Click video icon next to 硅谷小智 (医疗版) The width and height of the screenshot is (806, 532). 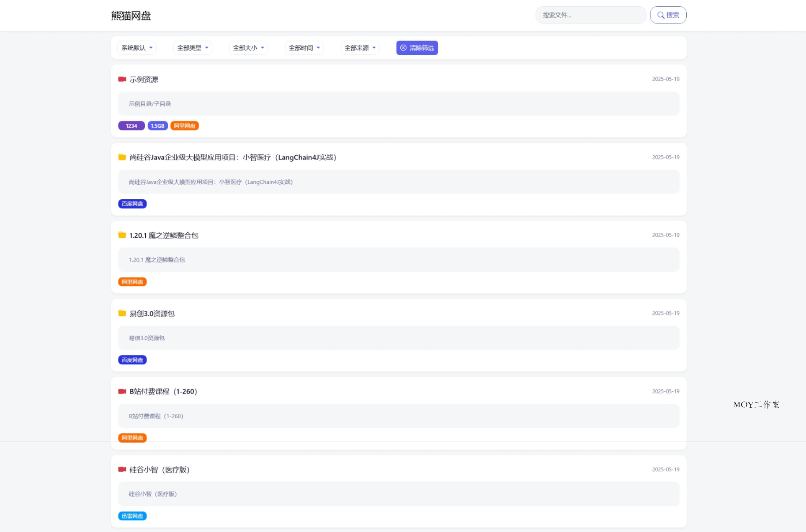[x=122, y=469]
